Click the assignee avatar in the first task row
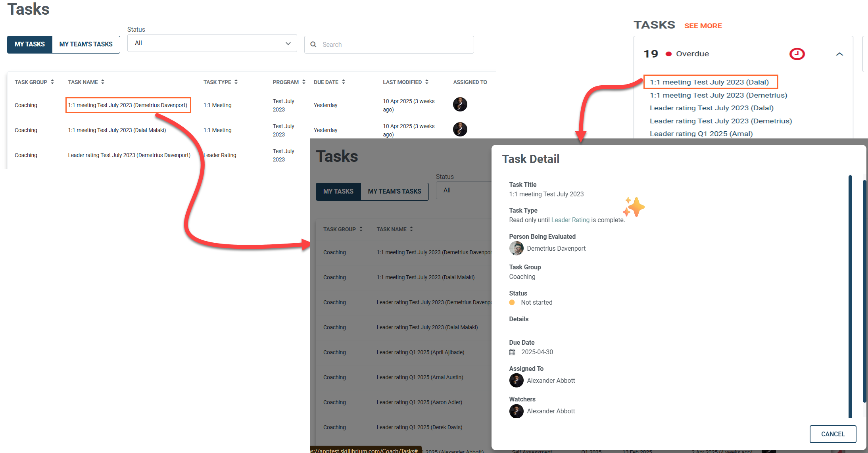The height and width of the screenshot is (453, 868). click(x=460, y=104)
